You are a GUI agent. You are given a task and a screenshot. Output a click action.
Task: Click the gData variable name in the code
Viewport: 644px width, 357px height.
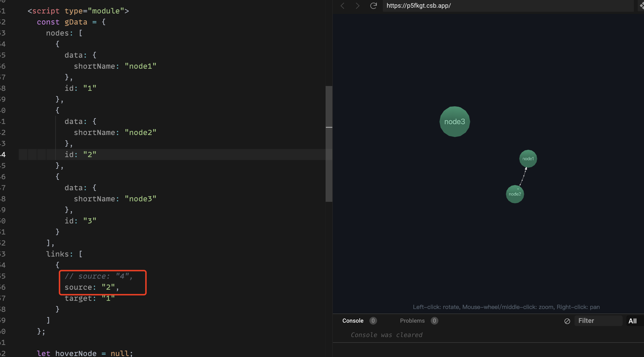[x=76, y=22]
